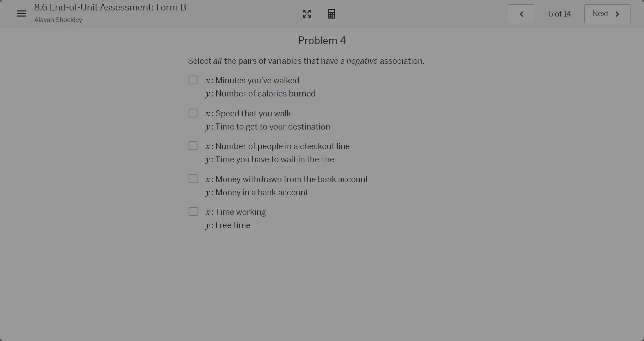The image size is (644, 341).
Task: Click the negative association question prompt
Action: point(306,61)
